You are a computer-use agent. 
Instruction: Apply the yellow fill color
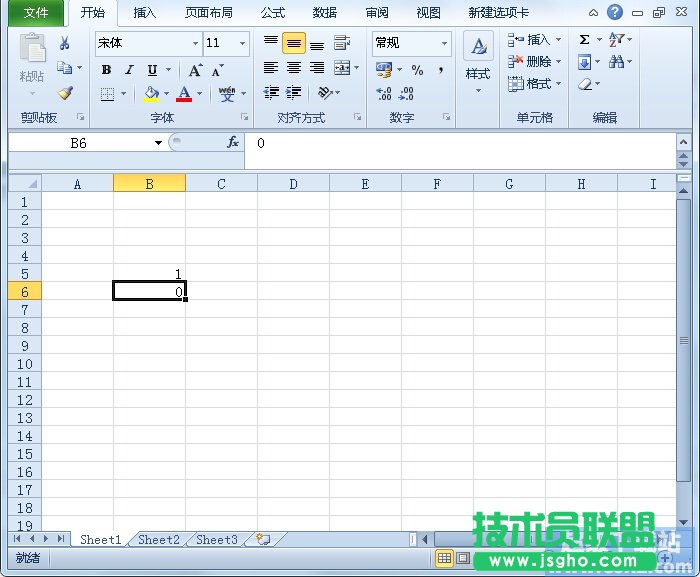[x=152, y=94]
